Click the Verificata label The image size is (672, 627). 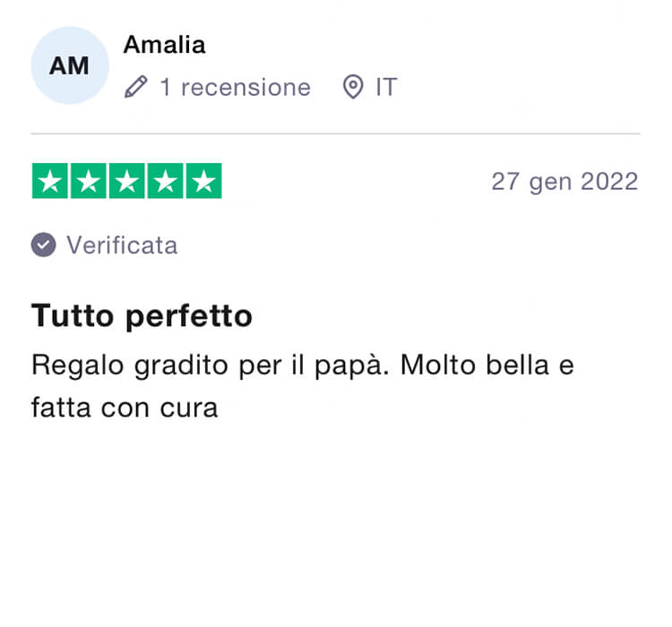coord(122,245)
